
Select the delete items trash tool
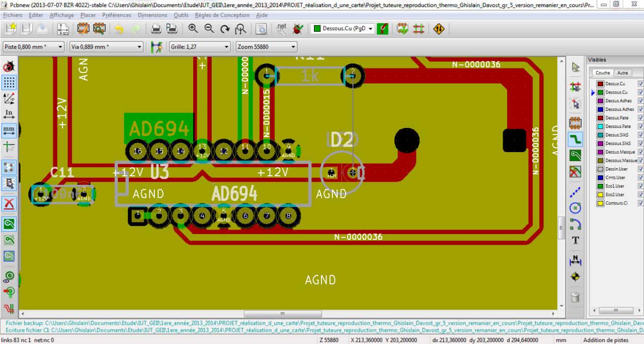(576, 297)
